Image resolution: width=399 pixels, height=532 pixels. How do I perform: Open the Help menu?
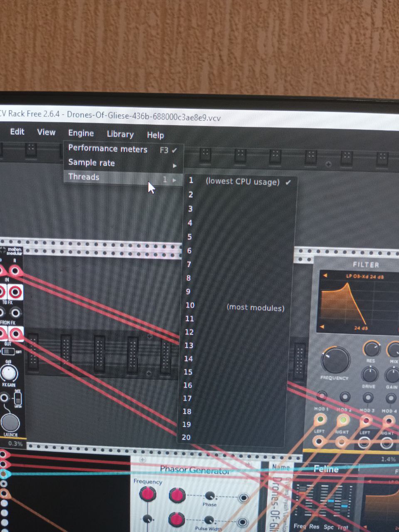point(155,135)
